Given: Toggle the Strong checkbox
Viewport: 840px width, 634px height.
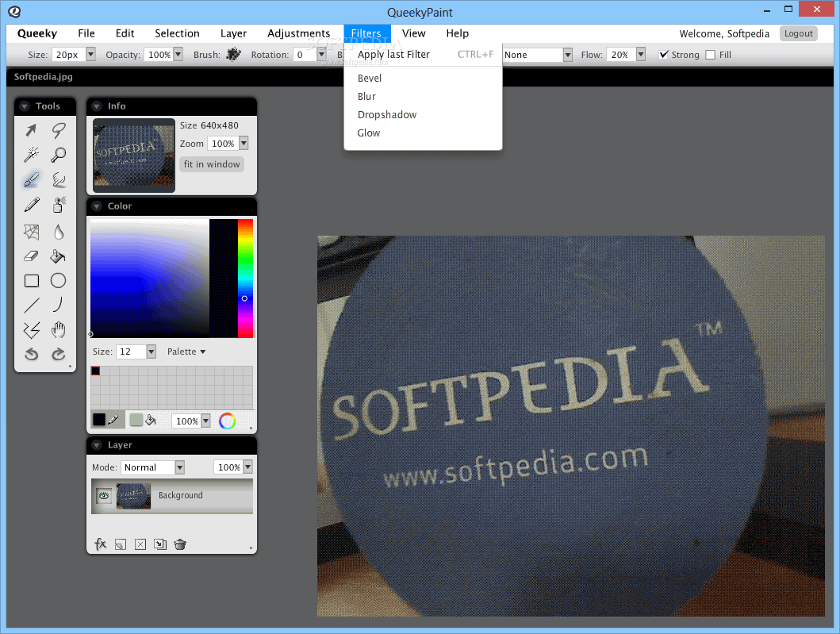Looking at the screenshot, I should point(664,55).
